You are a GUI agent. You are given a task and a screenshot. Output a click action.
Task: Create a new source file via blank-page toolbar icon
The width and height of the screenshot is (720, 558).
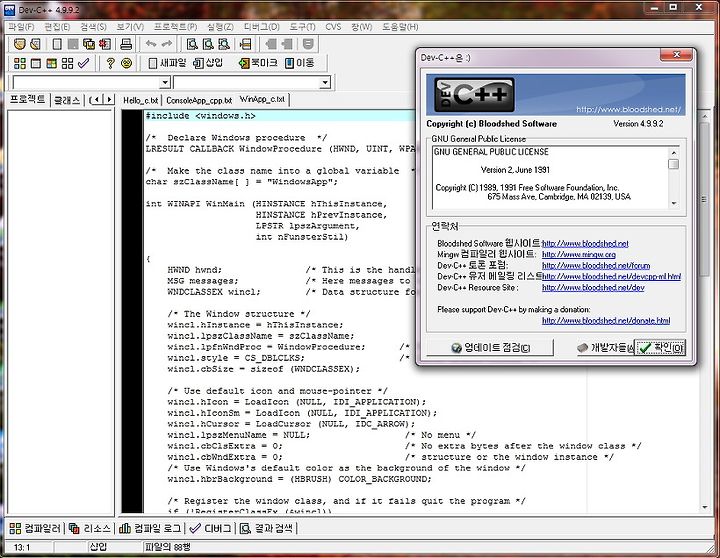[57, 44]
